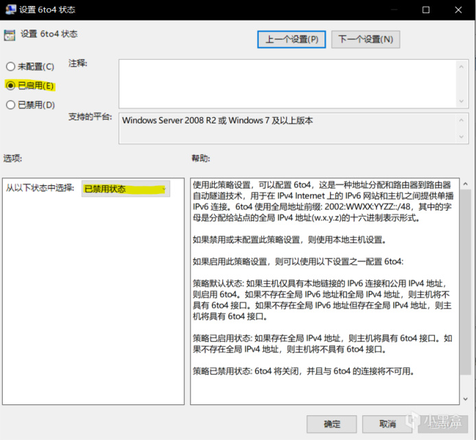Click down arrow of the help text scrollbar
476x440 pixels.
click(x=465, y=399)
